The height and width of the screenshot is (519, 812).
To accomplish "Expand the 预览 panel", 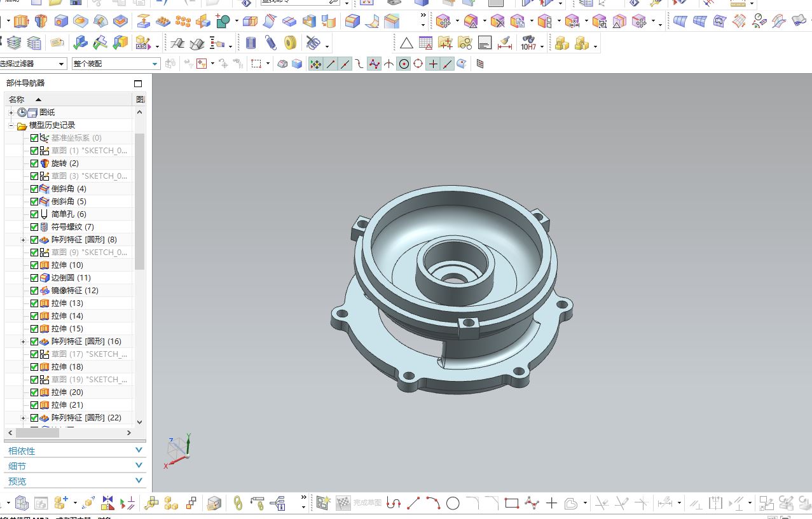I will pyautogui.click(x=75, y=481).
